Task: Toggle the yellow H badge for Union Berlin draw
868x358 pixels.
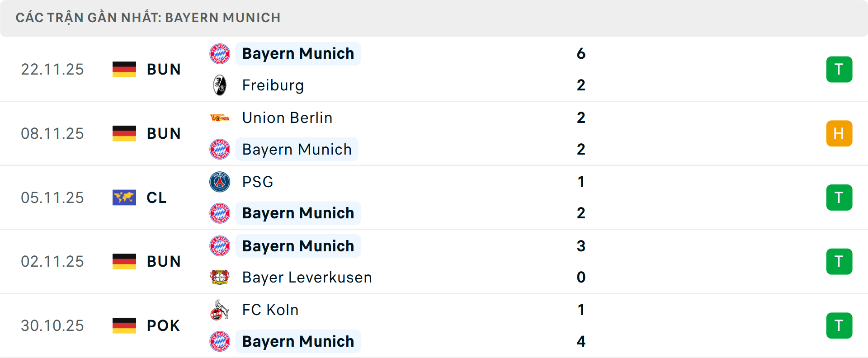Action: (839, 133)
